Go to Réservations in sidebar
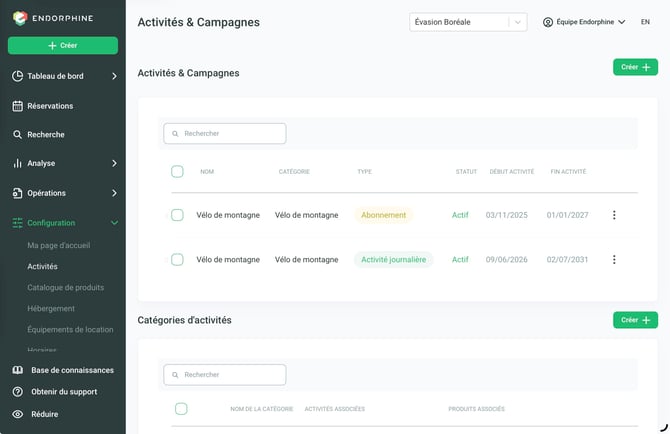The image size is (670, 434). pyautogui.click(x=50, y=106)
